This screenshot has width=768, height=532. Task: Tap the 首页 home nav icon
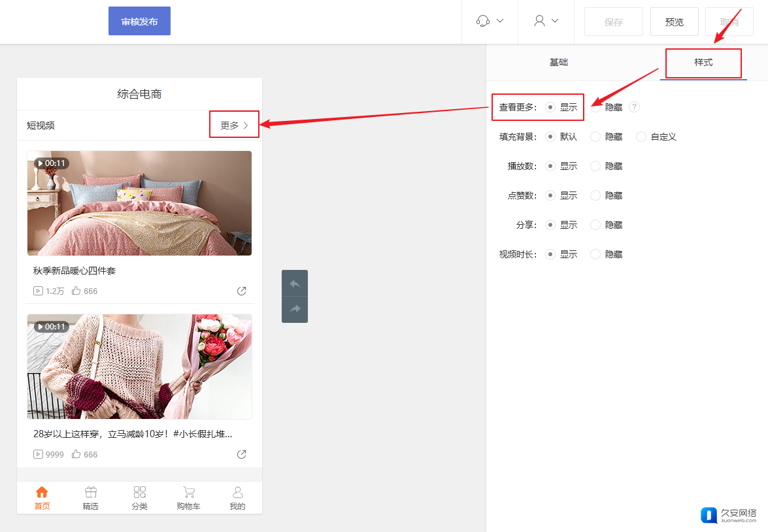(42, 492)
